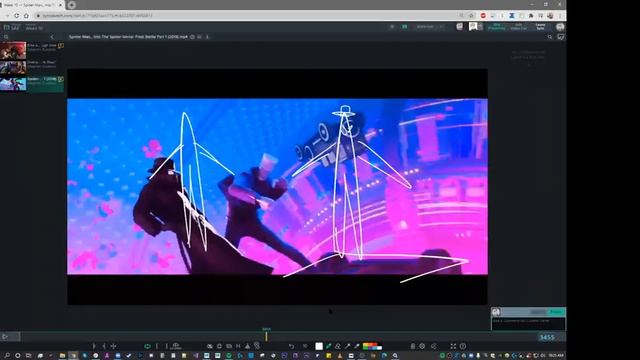Select the highlighted Spider-Man item thumbnail
Screen dimensions: 640x360
(13, 84)
